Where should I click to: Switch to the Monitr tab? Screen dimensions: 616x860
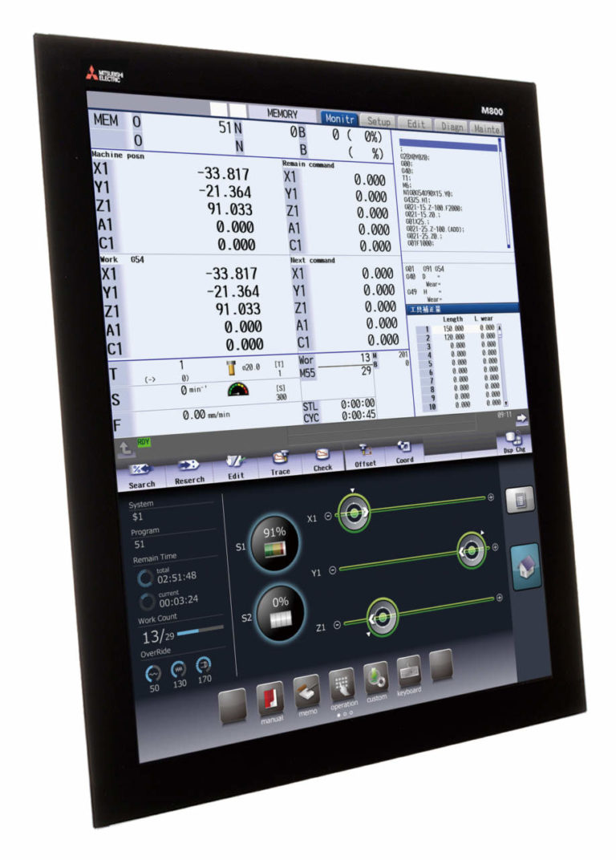(x=339, y=119)
